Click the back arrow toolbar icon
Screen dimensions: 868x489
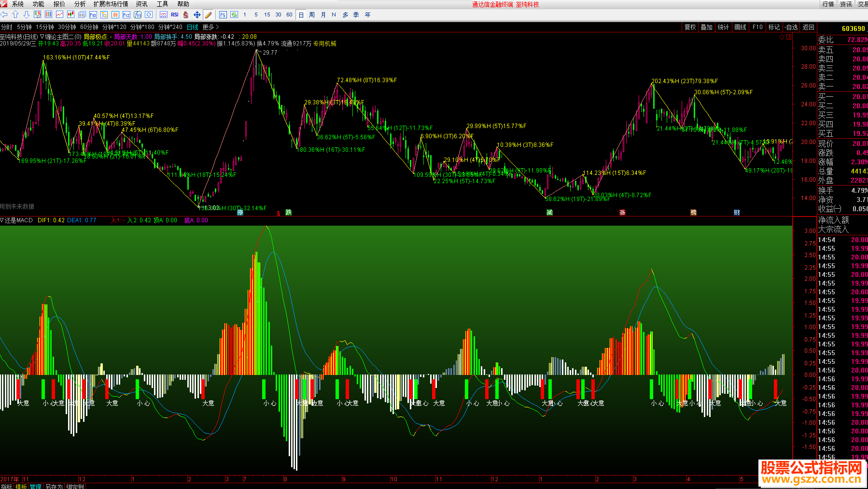(x=4, y=14)
